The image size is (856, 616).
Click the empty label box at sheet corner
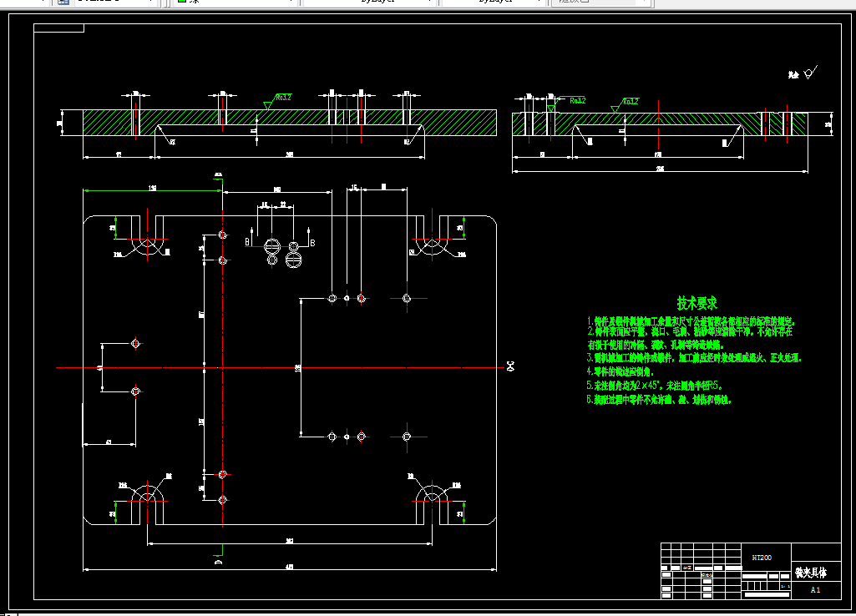pos(59,28)
